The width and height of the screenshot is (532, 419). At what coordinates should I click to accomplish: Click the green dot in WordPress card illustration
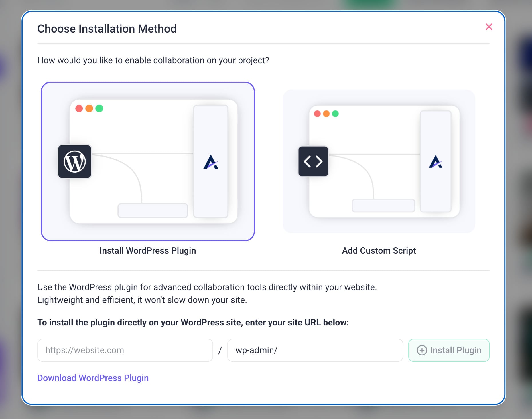[99, 108]
